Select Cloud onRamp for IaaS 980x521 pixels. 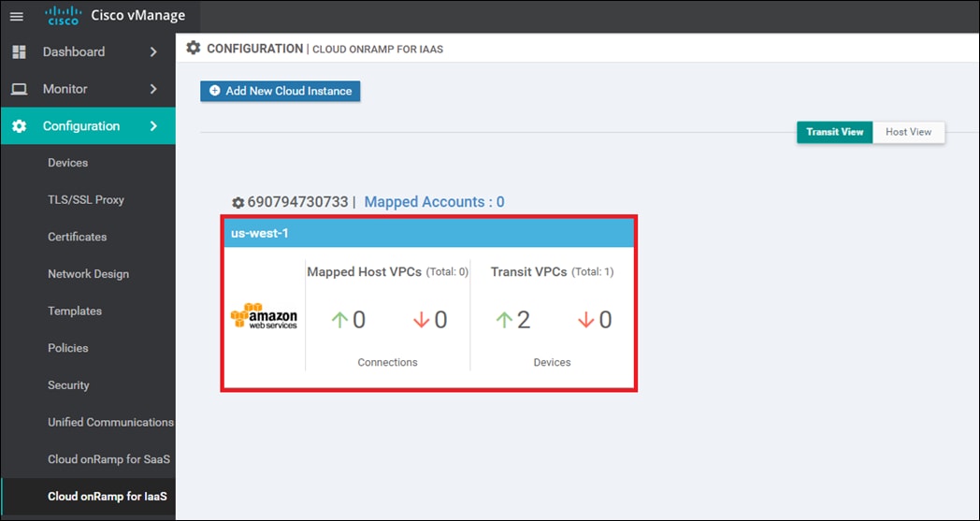coord(88,497)
